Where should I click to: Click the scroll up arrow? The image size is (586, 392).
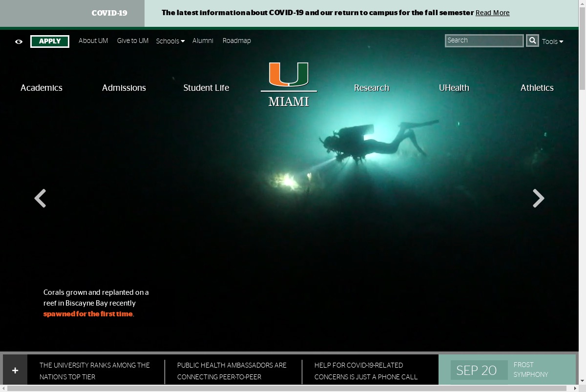582,4
